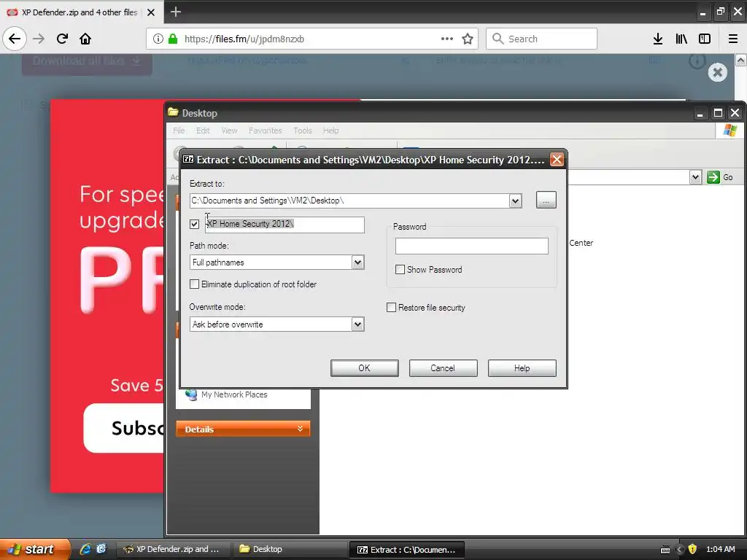Click security shield tray icon

693,550
